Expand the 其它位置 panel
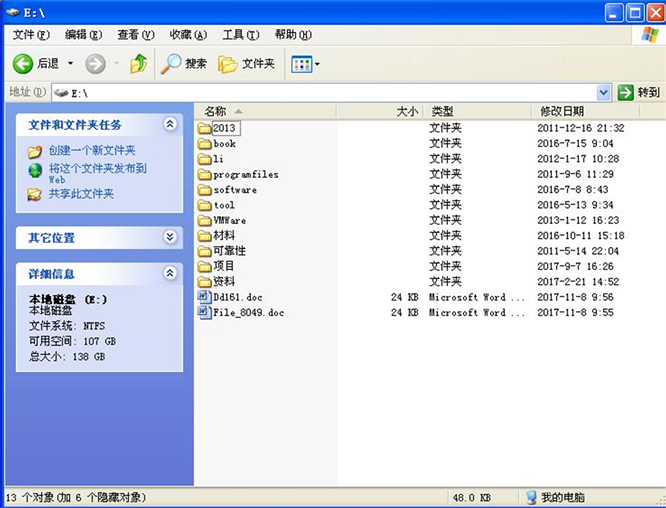The image size is (666, 508). [x=170, y=237]
